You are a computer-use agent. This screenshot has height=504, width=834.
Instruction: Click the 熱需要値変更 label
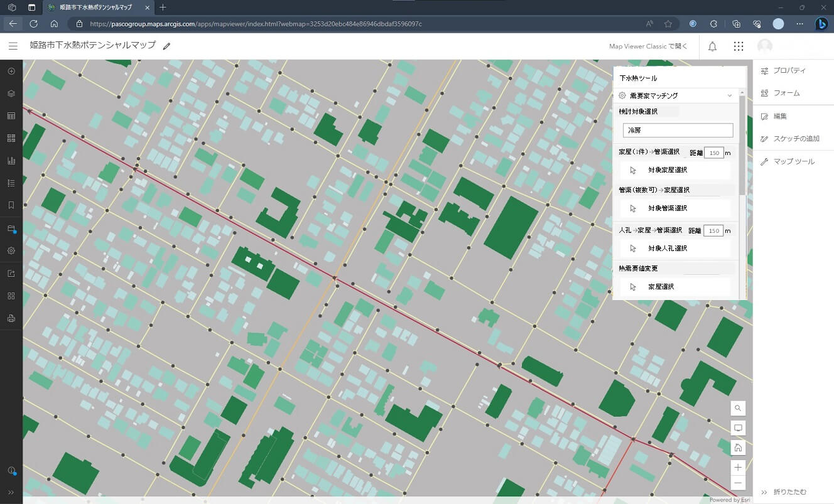point(638,268)
